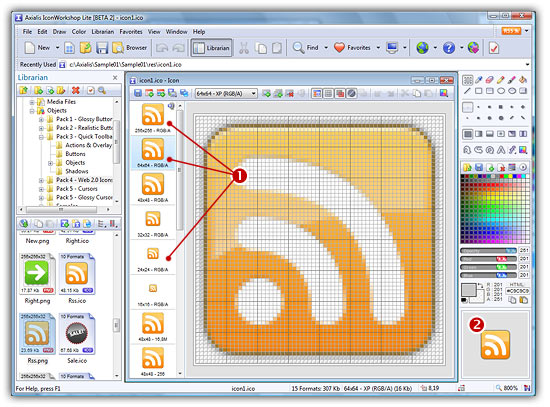Screen dimensions: 550x407
Task: Select the hollow Ellipse tool
Action: [501, 91]
